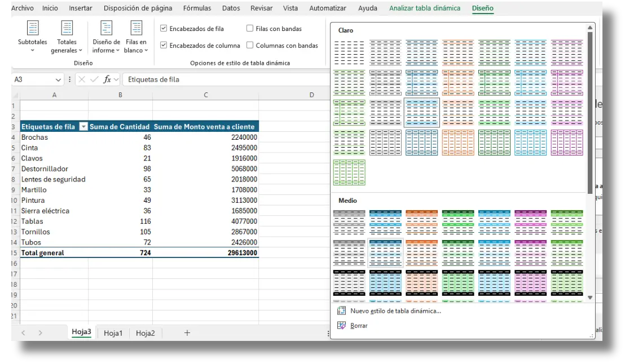Open Totales generales menu
The image size is (634, 364).
[x=67, y=37]
